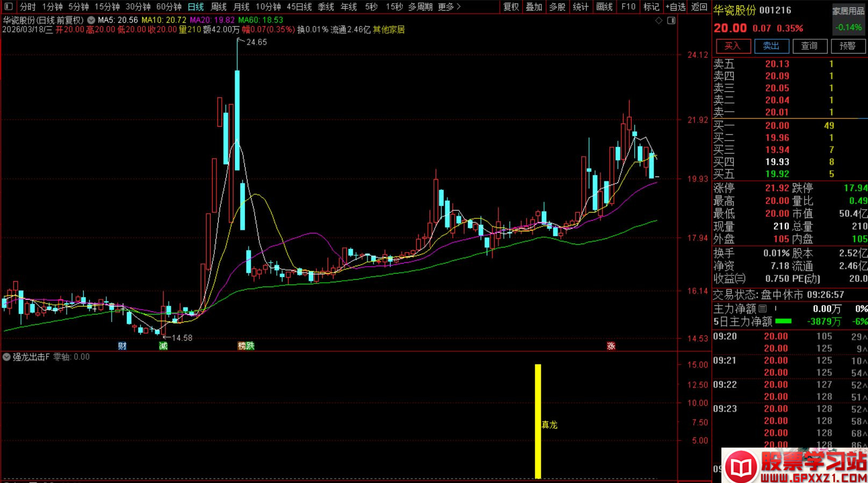Click the 5日主力净额 green bar
Viewport: 868px width, 483px height.
point(783,321)
